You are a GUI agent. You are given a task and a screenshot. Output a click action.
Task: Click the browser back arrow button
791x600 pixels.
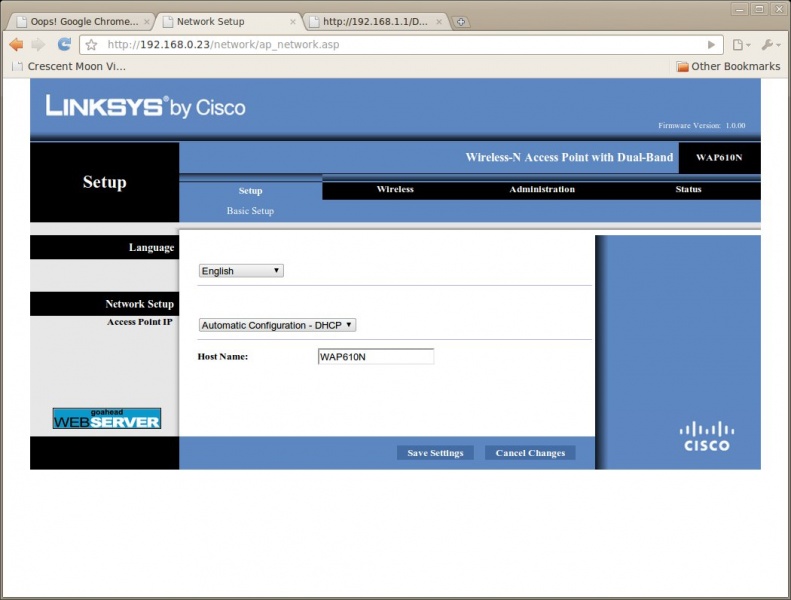coord(16,44)
